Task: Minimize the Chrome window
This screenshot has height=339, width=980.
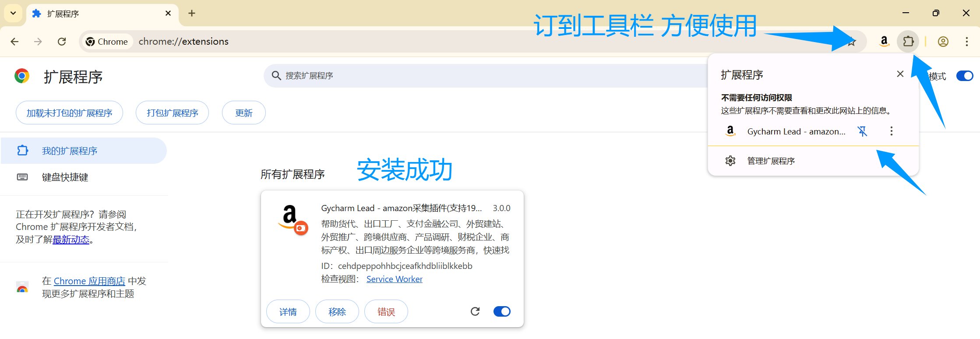Action: [906, 13]
